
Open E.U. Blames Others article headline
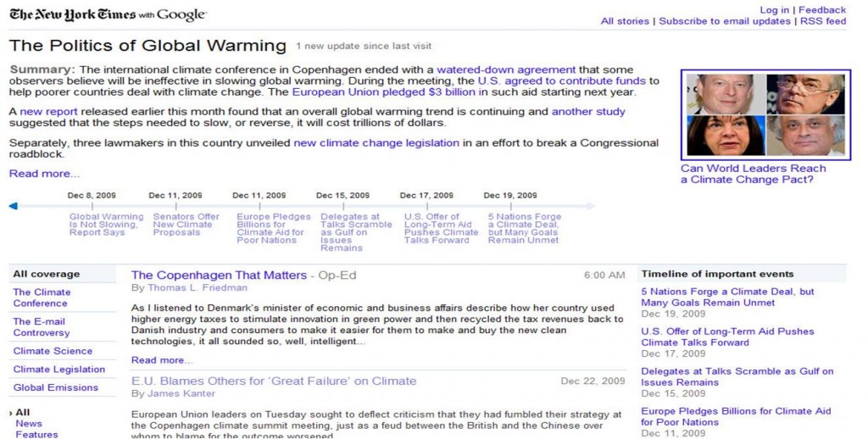click(x=274, y=381)
